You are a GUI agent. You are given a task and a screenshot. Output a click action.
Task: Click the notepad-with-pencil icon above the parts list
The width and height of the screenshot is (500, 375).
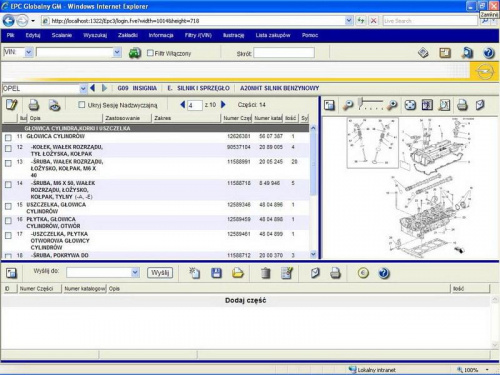click(12, 105)
